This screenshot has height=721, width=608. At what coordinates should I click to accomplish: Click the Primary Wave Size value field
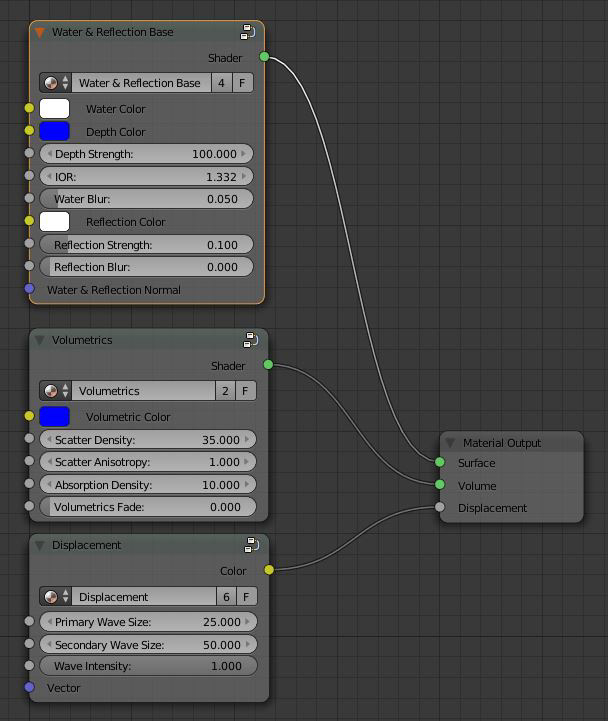click(149, 622)
